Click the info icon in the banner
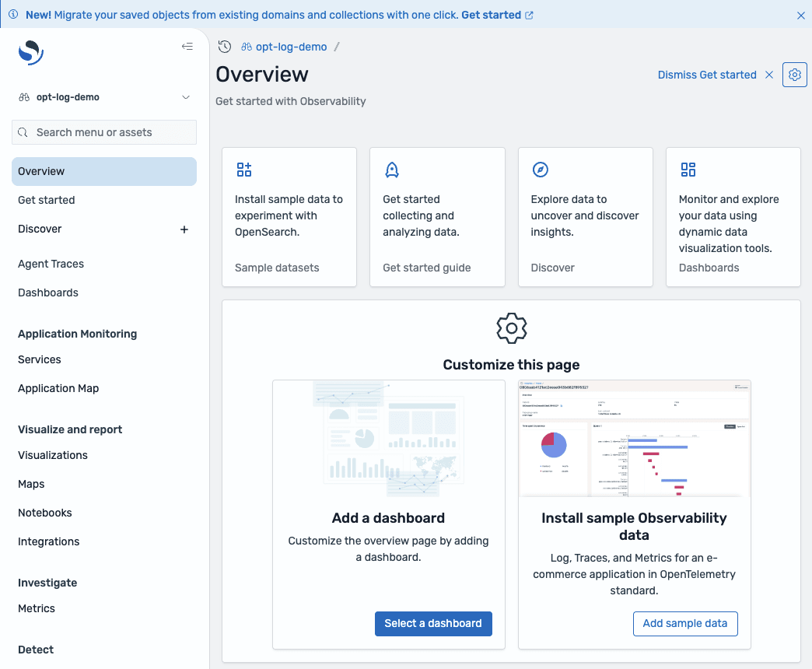 [x=13, y=15]
